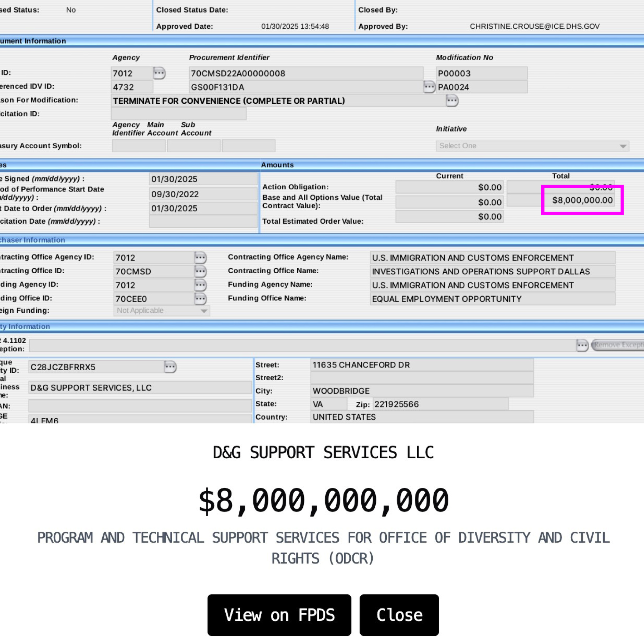Click Street field 11635 CHANCEFORD DR
Screen dimensions: 644x644
[x=422, y=365]
